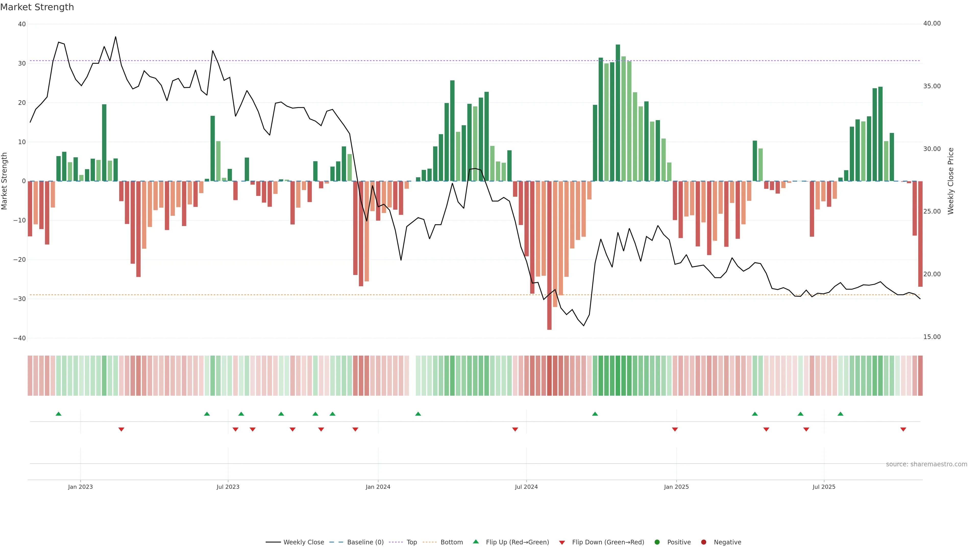
Task: Click first green flip-up triangle marker
Action: pyautogui.click(x=59, y=414)
